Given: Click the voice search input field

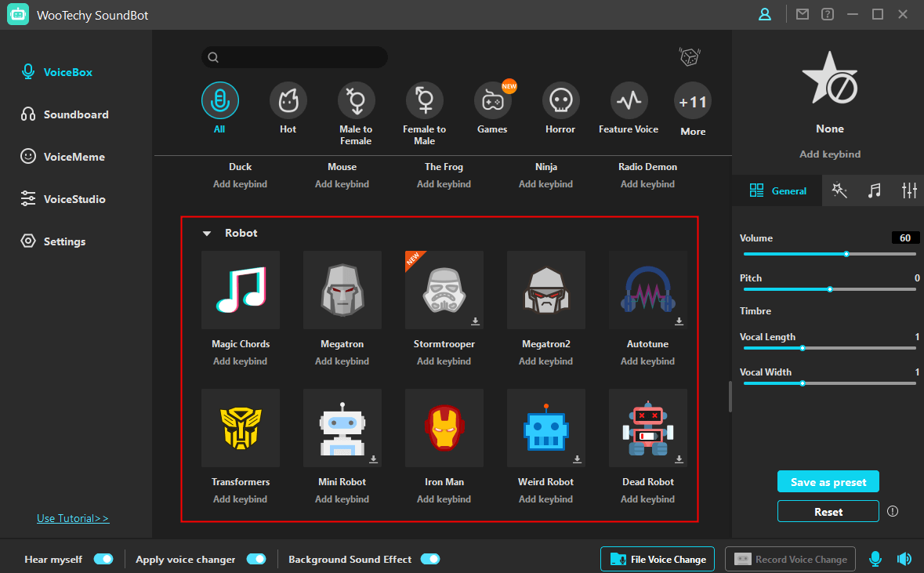Looking at the screenshot, I should 295,57.
